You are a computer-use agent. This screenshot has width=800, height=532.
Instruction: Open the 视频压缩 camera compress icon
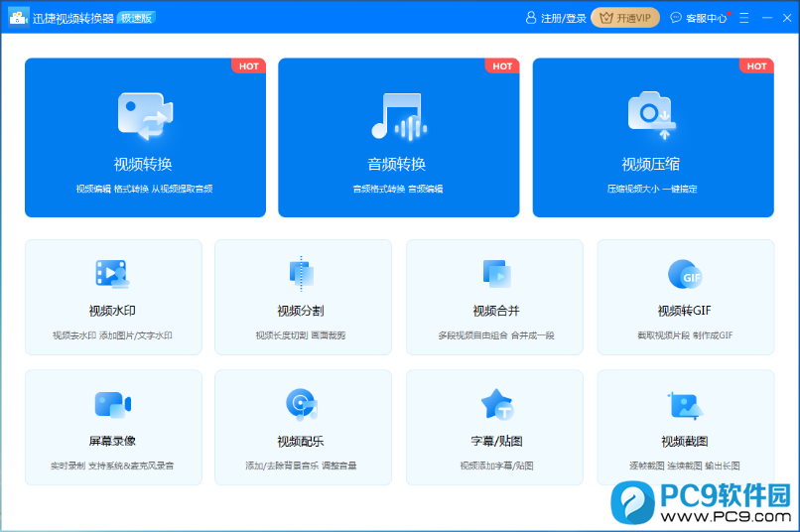[652, 115]
